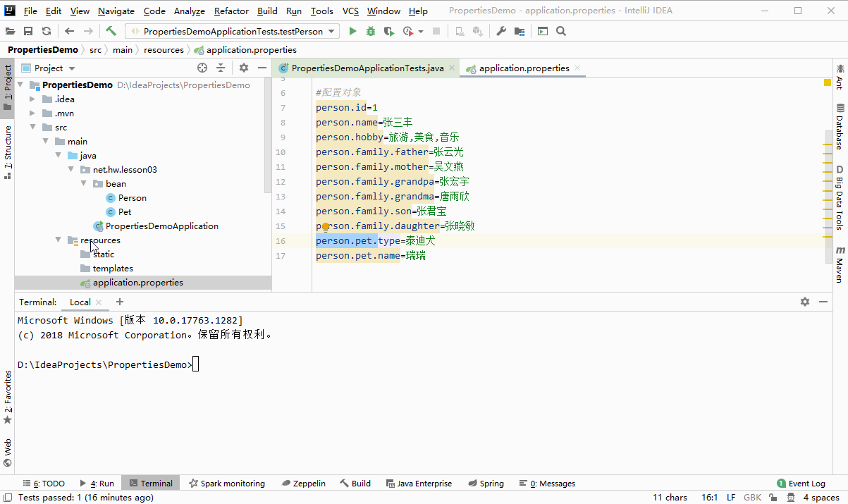Add a new terminal session tab
Viewport: 848px width, 504px height.
(x=119, y=302)
